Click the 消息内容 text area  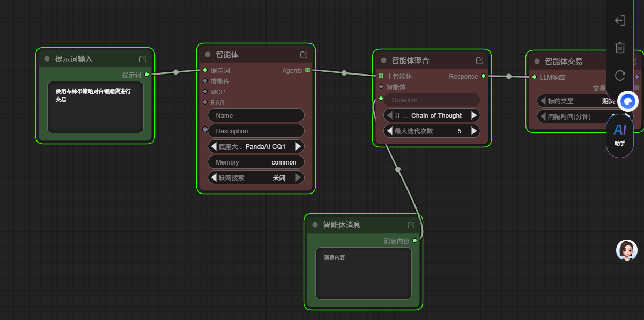363,273
